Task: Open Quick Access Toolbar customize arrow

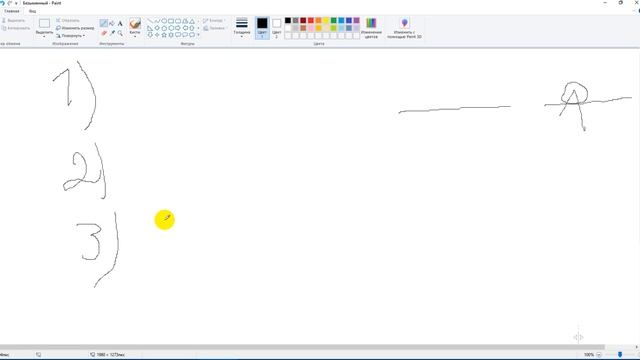Action: click(x=16, y=3)
